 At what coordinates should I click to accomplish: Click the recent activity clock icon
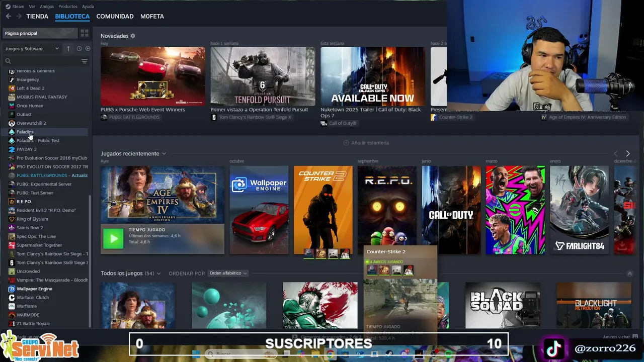tap(79, 49)
